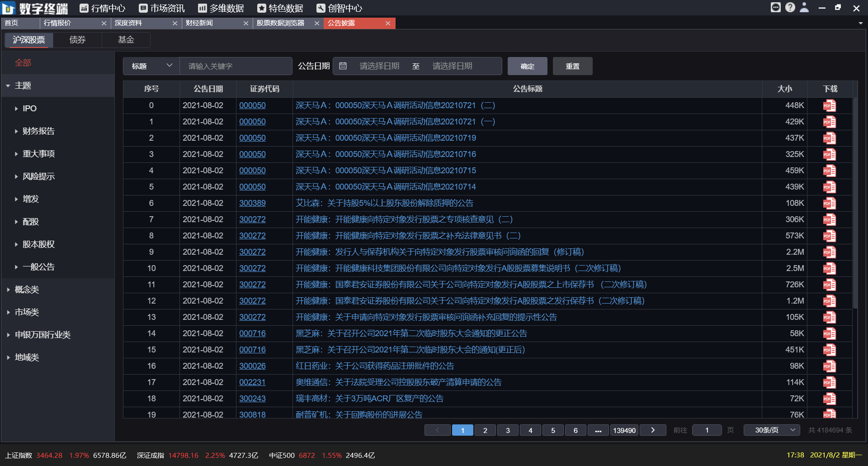Screen dimensions: 868x466
Task: Click the feedback message icon in title bar
Action: click(x=776, y=7)
